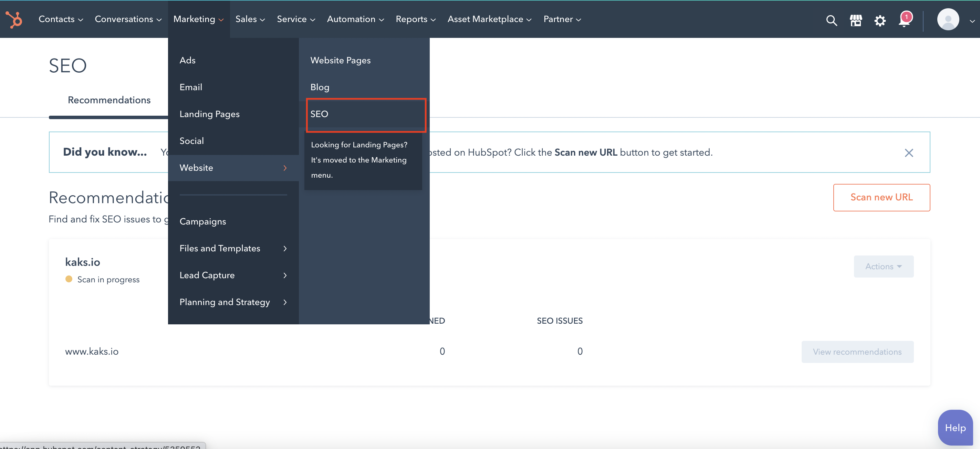Open the Actions dropdown for kaks.io

(883, 267)
